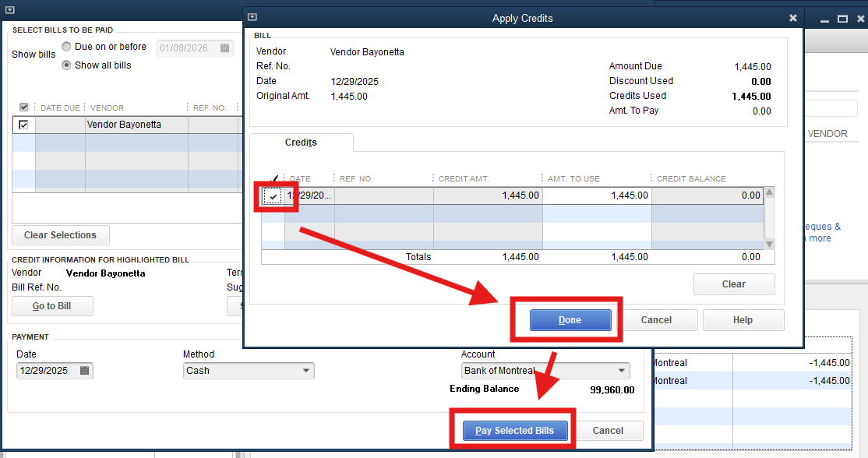The height and width of the screenshot is (458, 868).
Task: Click the Clear Selections button
Action: 61,235
